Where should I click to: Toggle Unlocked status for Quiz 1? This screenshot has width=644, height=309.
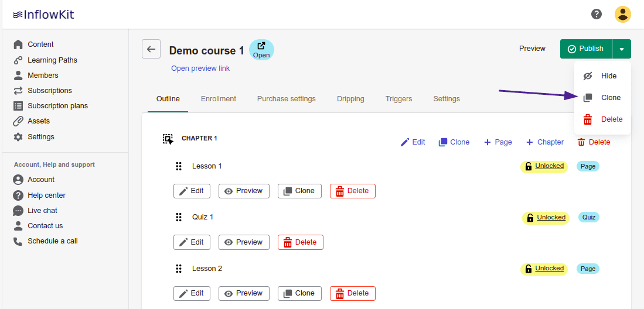[x=546, y=218]
